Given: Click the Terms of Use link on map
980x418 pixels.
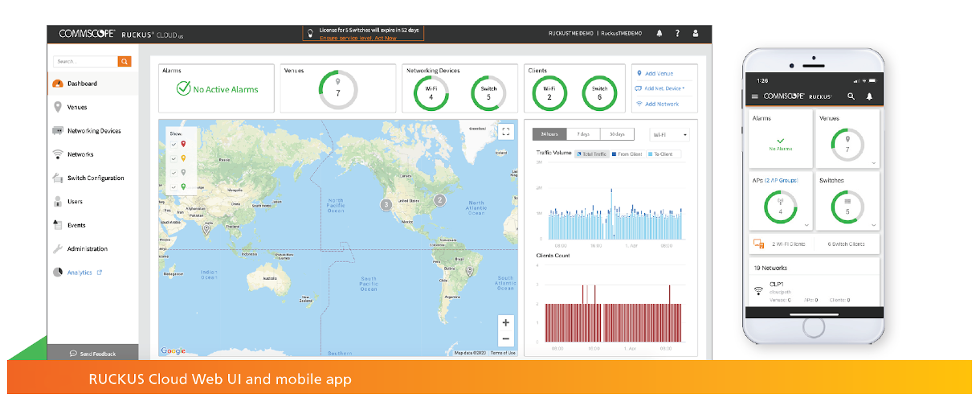Looking at the screenshot, I should click(x=503, y=352).
